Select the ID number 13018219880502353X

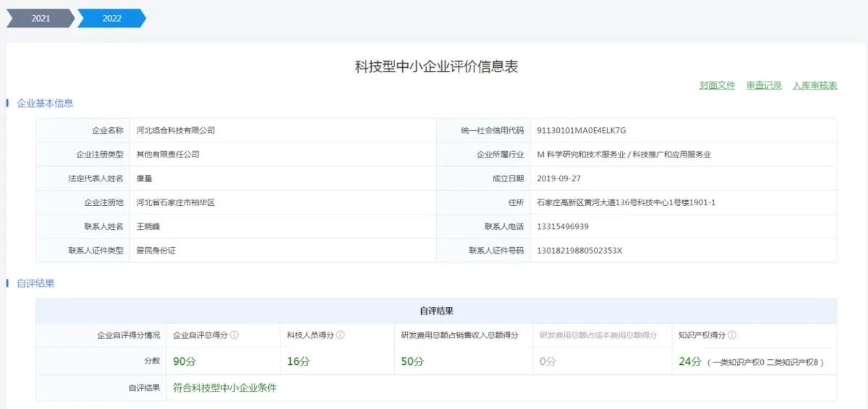coord(579,251)
